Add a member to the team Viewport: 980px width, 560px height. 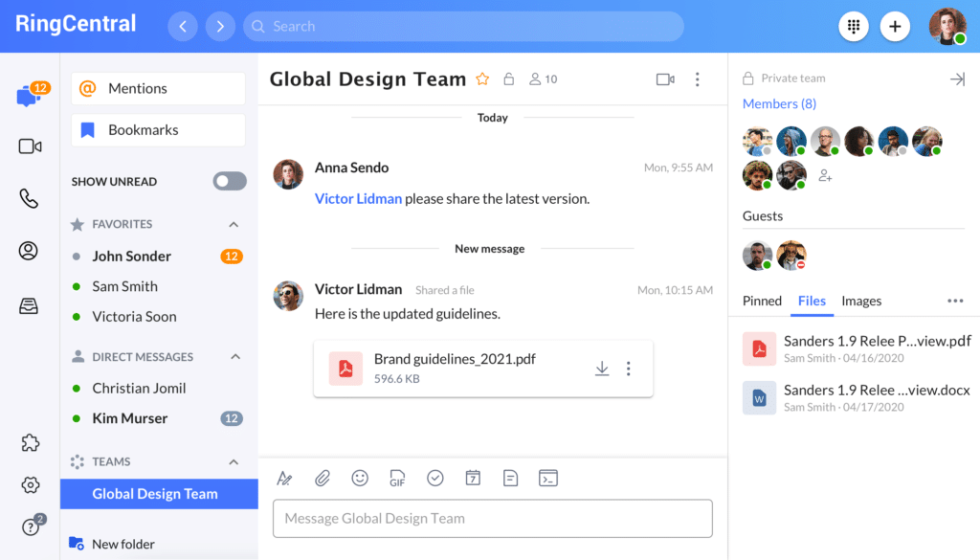point(825,176)
